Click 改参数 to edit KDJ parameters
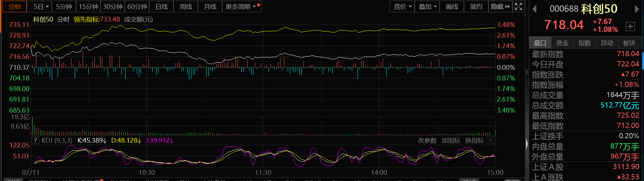644x181 pixels. coord(427,140)
